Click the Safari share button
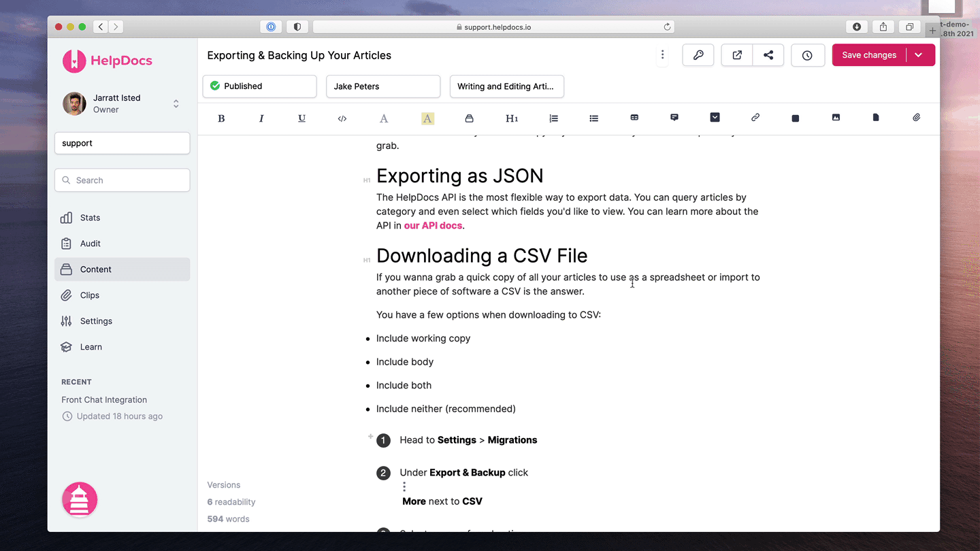The image size is (980, 551). coord(883,27)
